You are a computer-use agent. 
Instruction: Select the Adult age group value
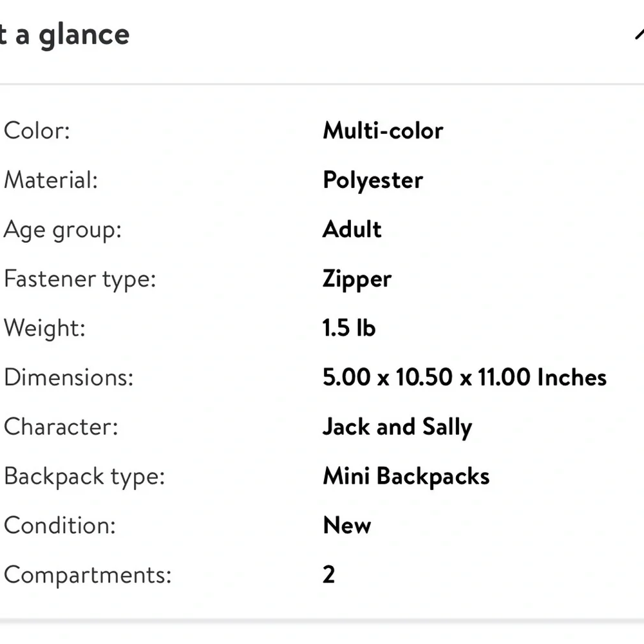click(x=352, y=229)
